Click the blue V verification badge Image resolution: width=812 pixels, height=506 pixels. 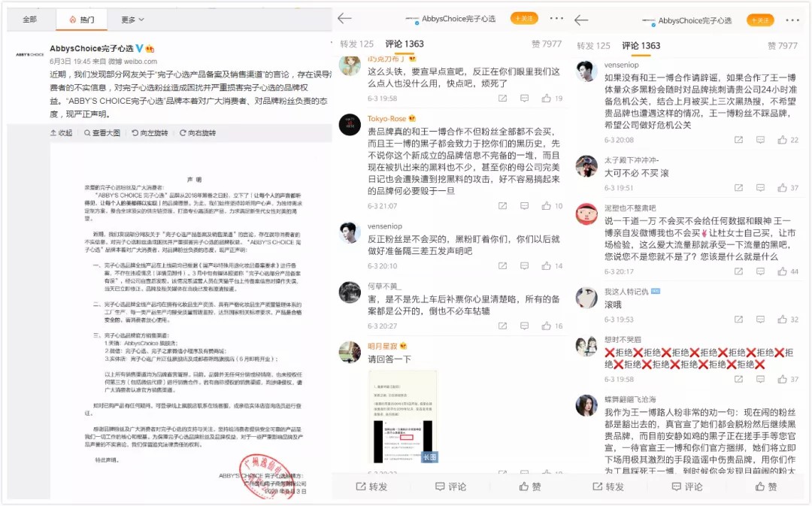coord(139,48)
